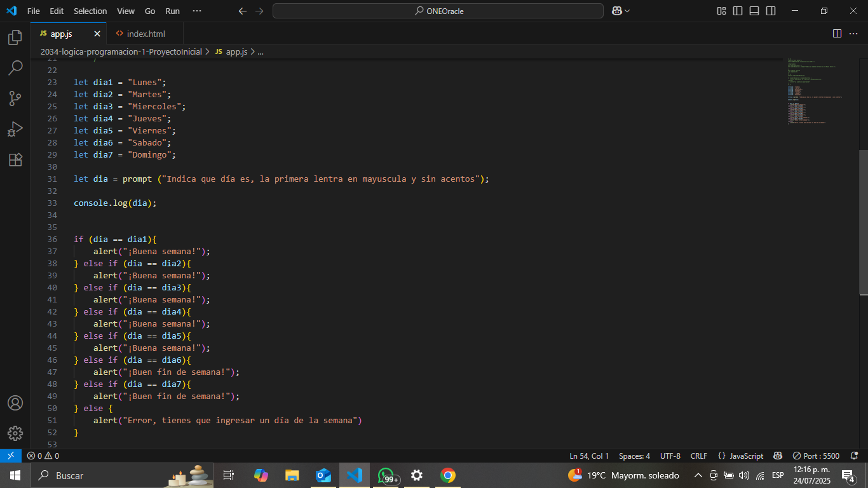Open editor More Actions ellipsis
This screenshot has width=868, height=488.
[855, 33]
